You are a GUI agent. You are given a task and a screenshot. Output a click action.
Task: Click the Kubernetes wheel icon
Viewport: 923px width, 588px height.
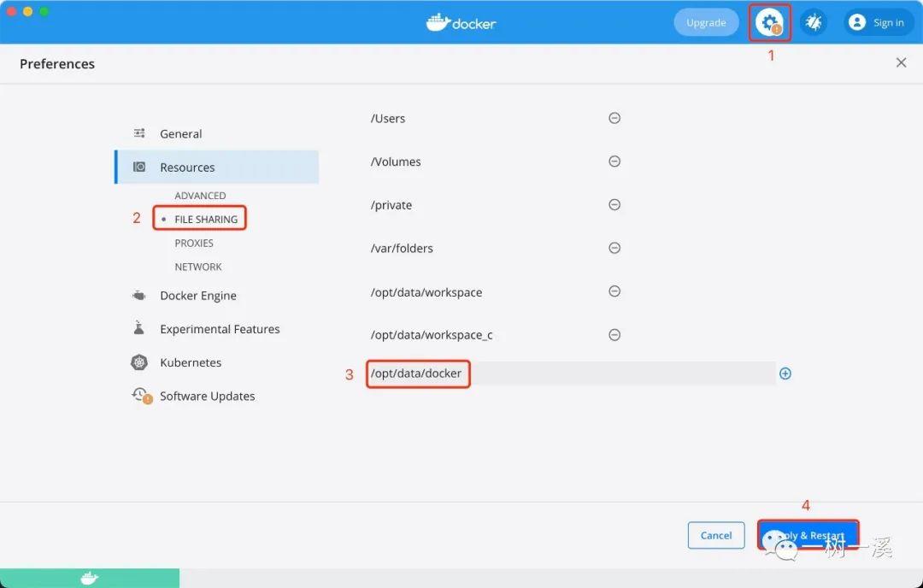[x=139, y=362]
